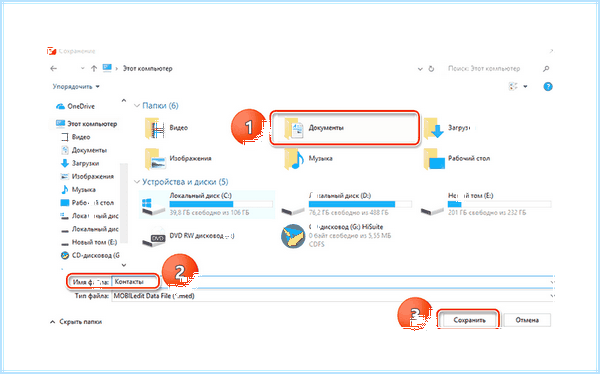
Task: Expand the file name history dropdown arrow
Action: point(552,282)
